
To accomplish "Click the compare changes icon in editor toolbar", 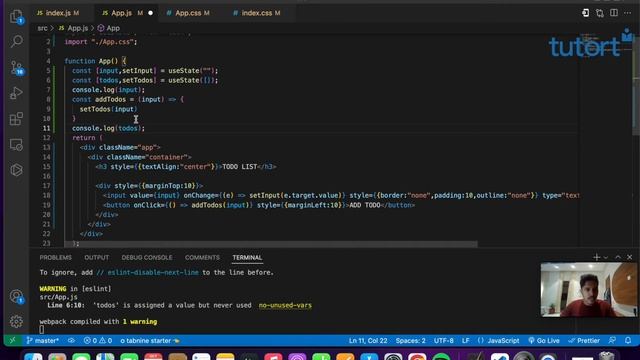I will click(600, 13).
